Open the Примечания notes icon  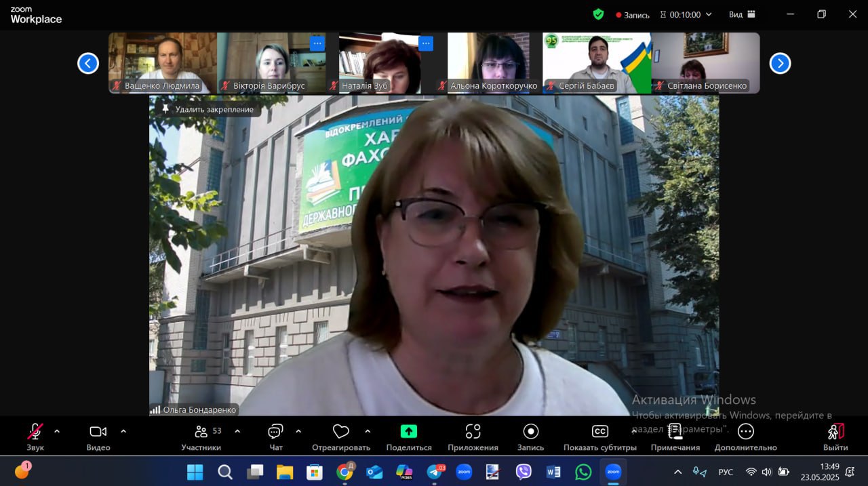[675, 437]
